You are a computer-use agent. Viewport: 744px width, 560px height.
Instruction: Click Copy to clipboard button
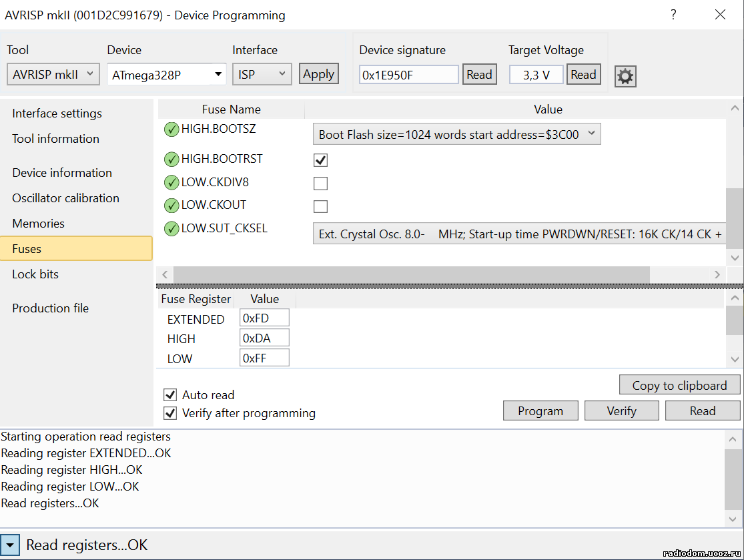click(x=679, y=385)
